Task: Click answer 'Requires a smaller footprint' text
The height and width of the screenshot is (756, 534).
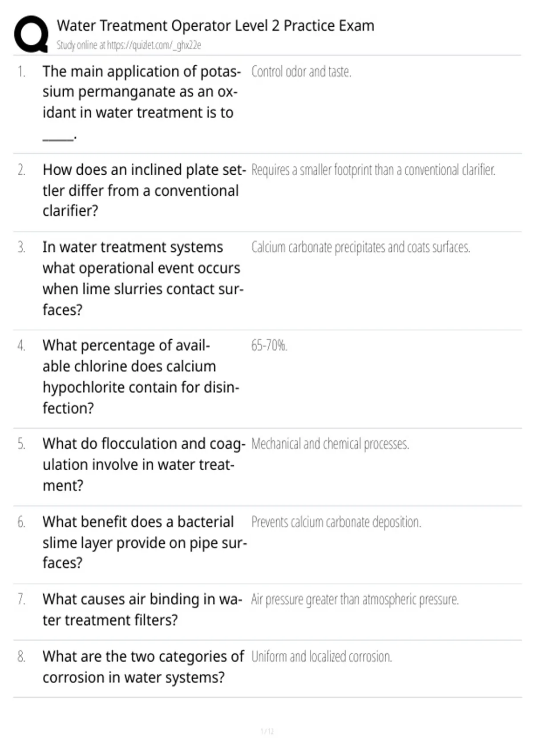Action: 373,170
